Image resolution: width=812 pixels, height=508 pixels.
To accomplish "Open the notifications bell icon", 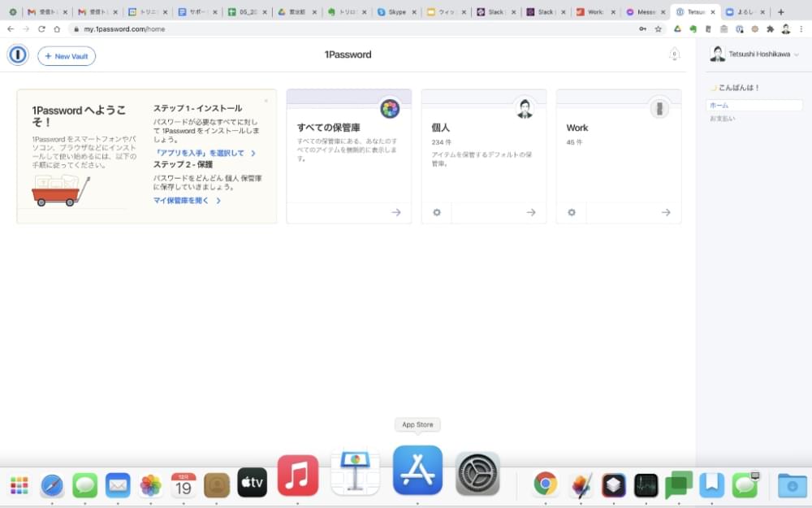I will click(674, 54).
